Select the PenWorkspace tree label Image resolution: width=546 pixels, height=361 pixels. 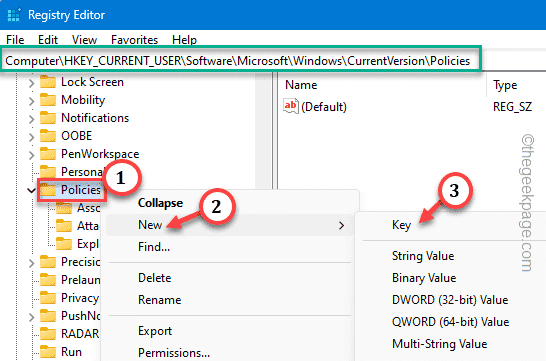click(100, 154)
